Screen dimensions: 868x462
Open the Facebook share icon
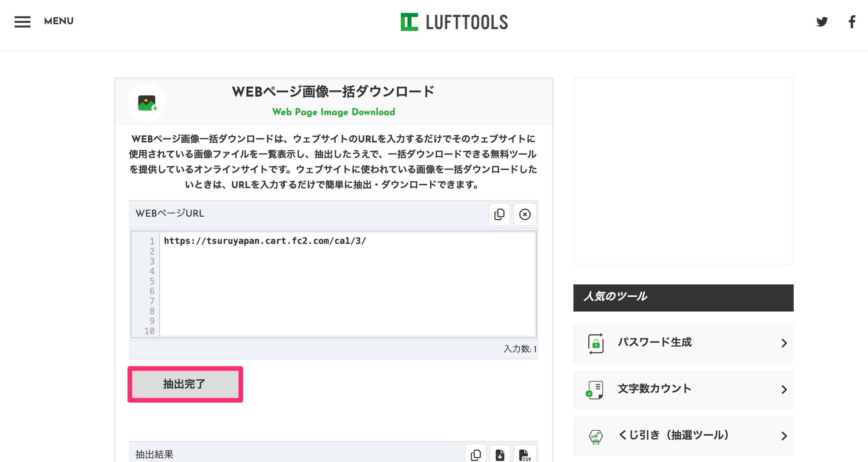[x=851, y=22]
